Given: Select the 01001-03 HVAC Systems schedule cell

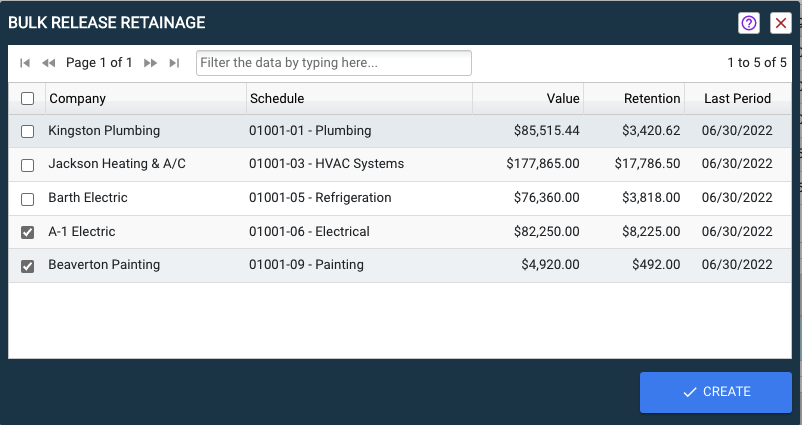Looking at the screenshot, I should (x=326, y=164).
